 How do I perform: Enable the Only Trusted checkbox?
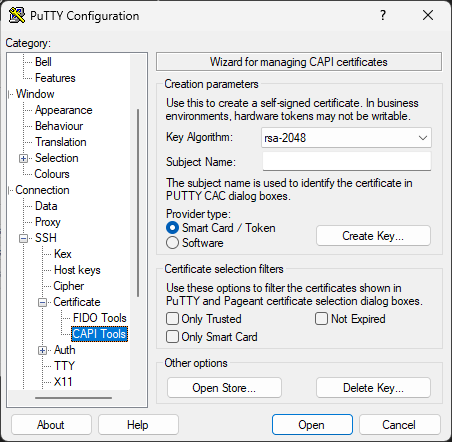[172, 319]
